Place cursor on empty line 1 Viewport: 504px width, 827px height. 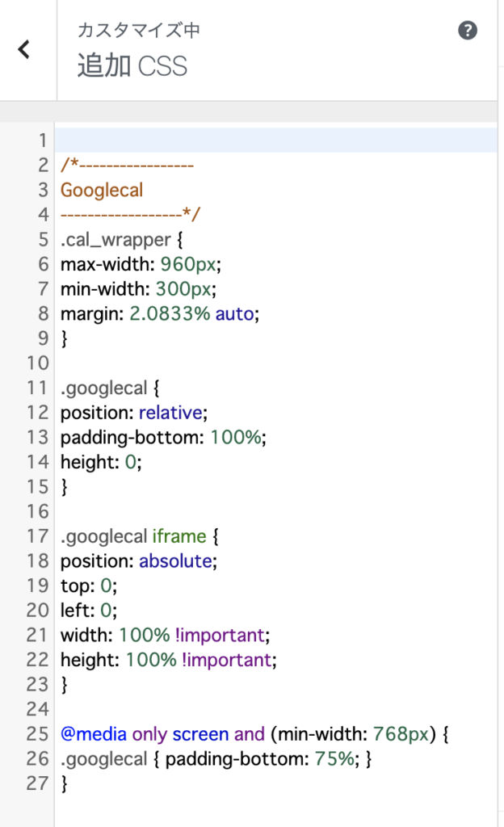coord(275,141)
